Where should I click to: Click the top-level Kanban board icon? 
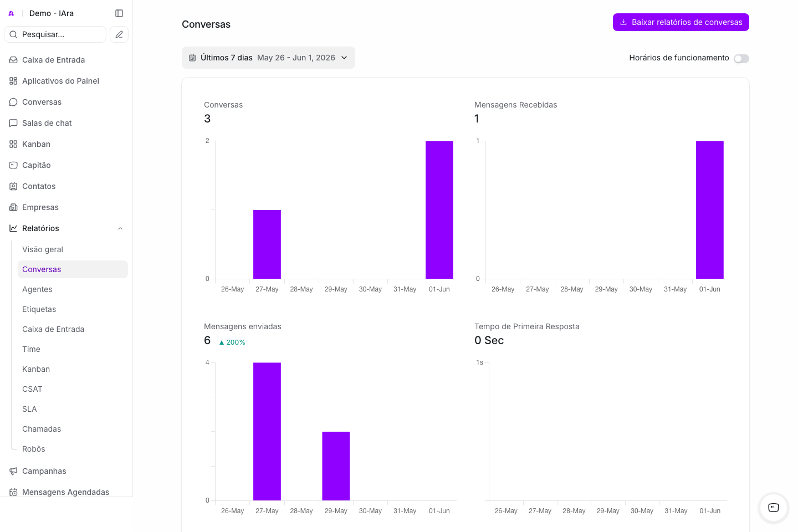coord(13,144)
